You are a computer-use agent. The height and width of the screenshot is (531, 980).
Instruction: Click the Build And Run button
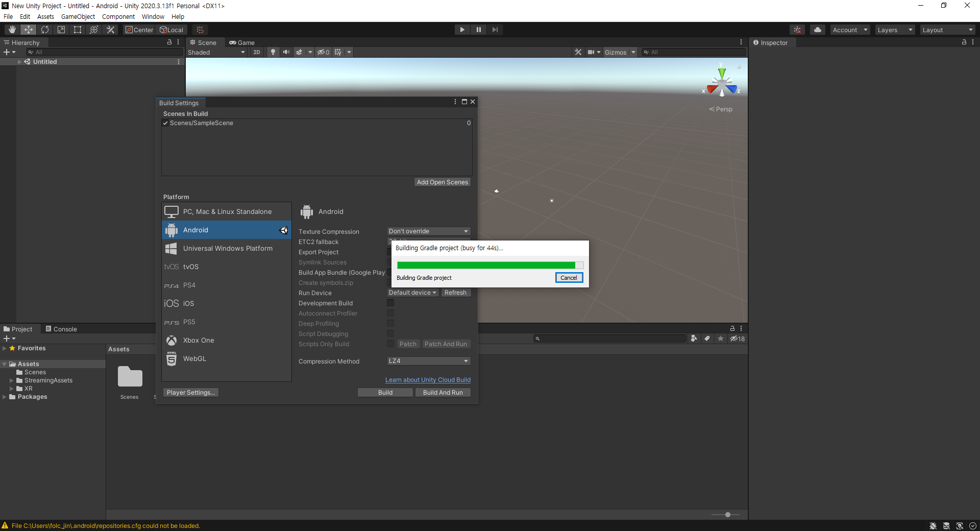point(443,392)
